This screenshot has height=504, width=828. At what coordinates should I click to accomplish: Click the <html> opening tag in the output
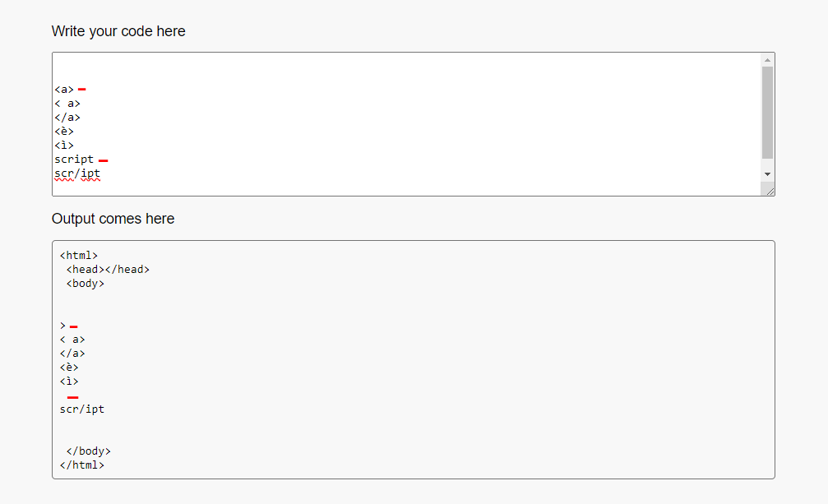79,256
